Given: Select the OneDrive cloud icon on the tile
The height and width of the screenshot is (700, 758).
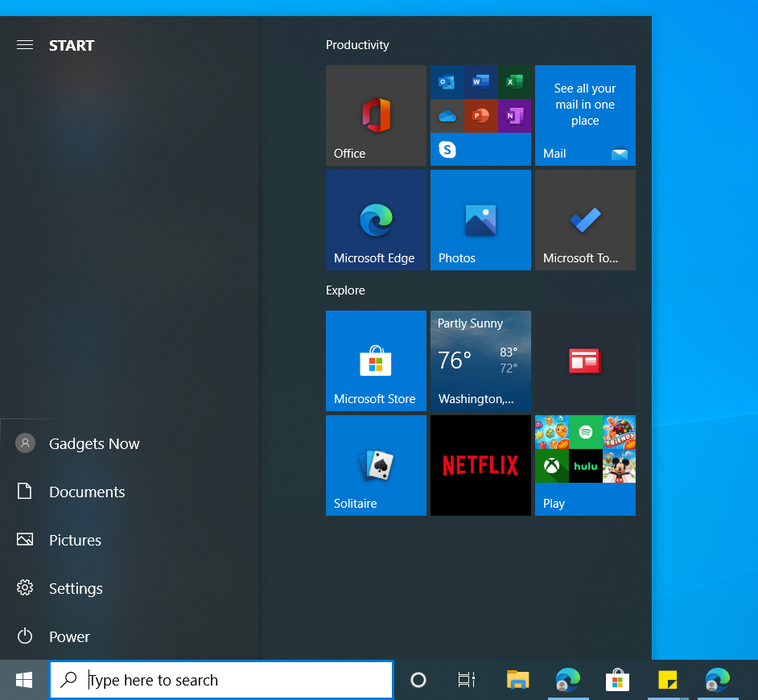Looking at the screenshot, I should (x=447, y=115).
